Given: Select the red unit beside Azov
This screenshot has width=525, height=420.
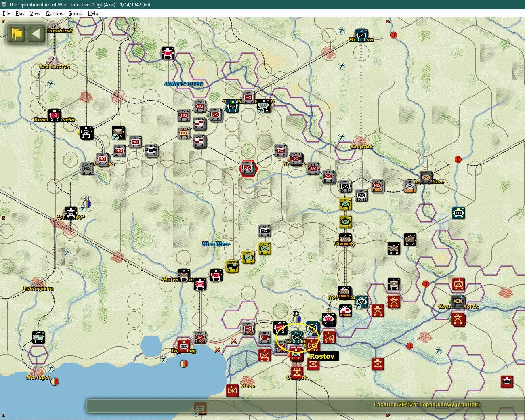Looking at the screenshot, I should coord(232,391).
